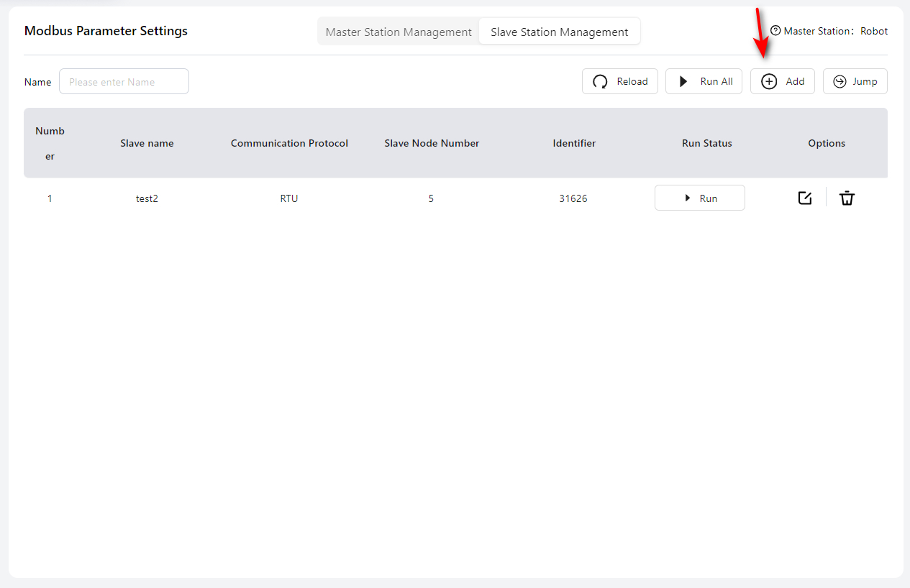Click the Slave name column header

click(147, 143)
